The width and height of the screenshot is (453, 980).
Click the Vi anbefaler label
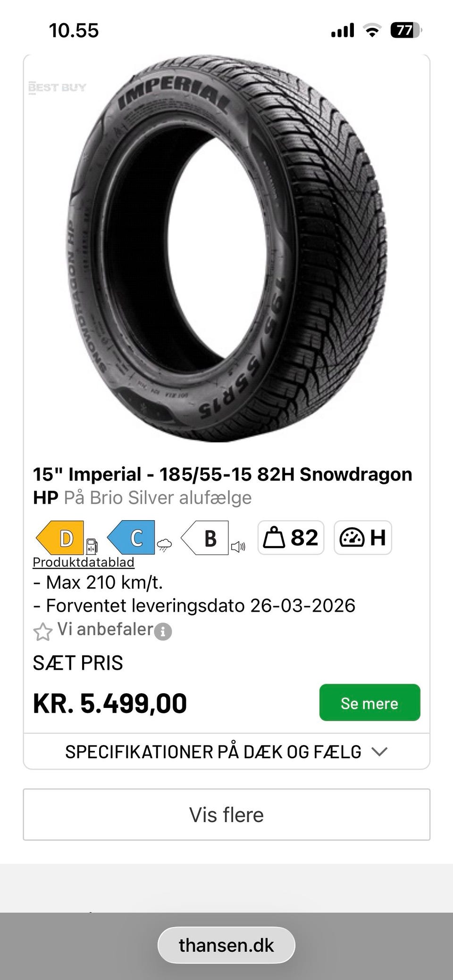[105, 630]
